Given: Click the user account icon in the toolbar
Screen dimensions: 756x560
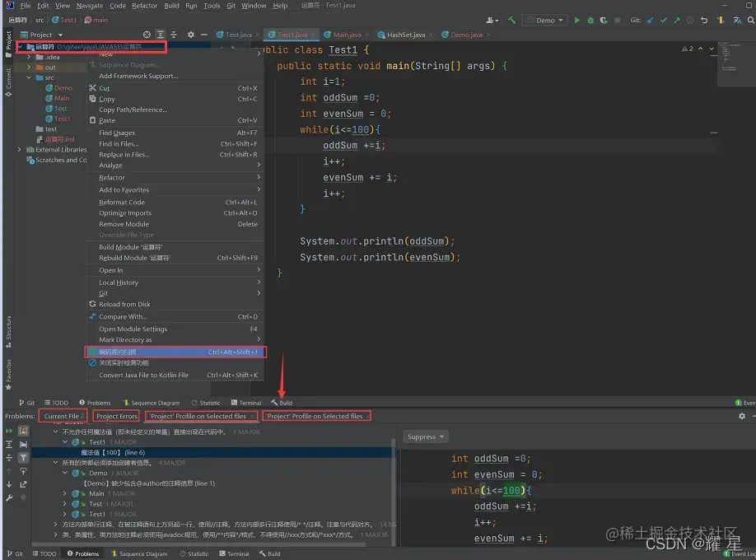Looking at the screenshot, I should (492, 21).
